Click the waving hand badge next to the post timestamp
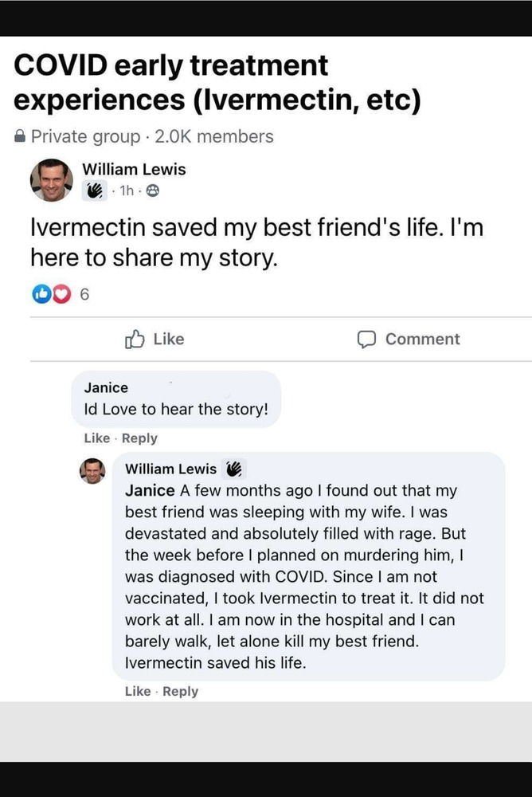 95,190
